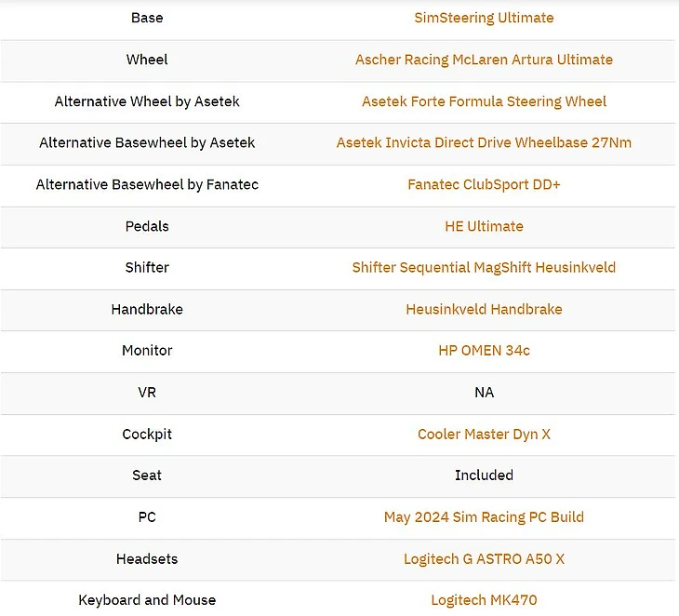Click the Ascher Racing McLaren Artura Ultimate link
This screenshot has width=679, height=616.
tap(484, 60)
